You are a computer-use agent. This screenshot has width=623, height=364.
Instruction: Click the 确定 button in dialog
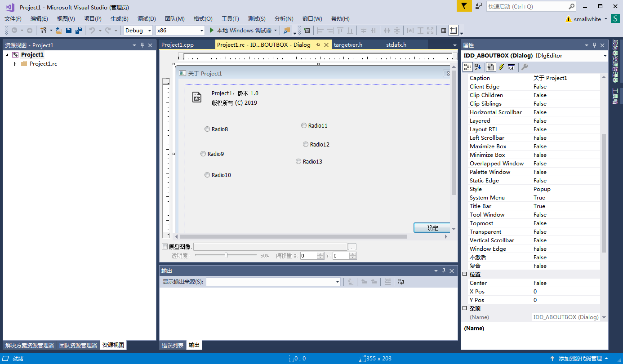[x=432, y=228]
